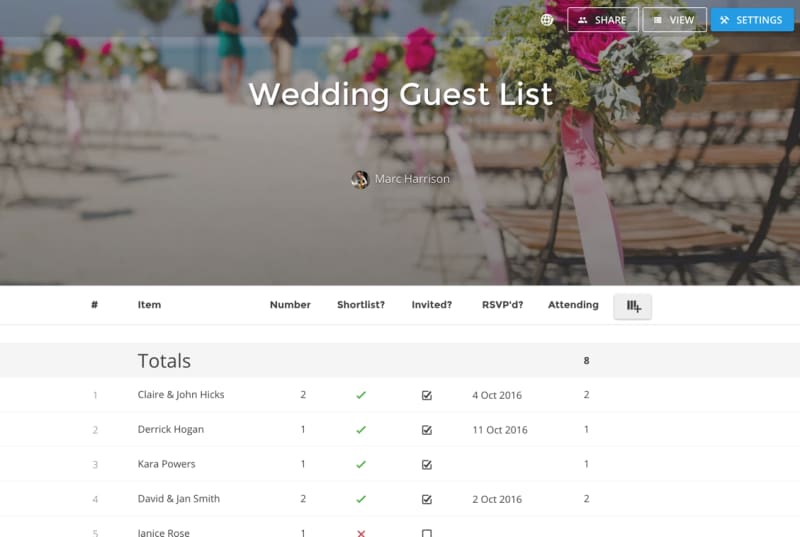The height and width of the screenshot is (537, 800).
Task: Toggle shortlist checkmark for Claire & John Hicks
Action: click(x=361, y=395)
